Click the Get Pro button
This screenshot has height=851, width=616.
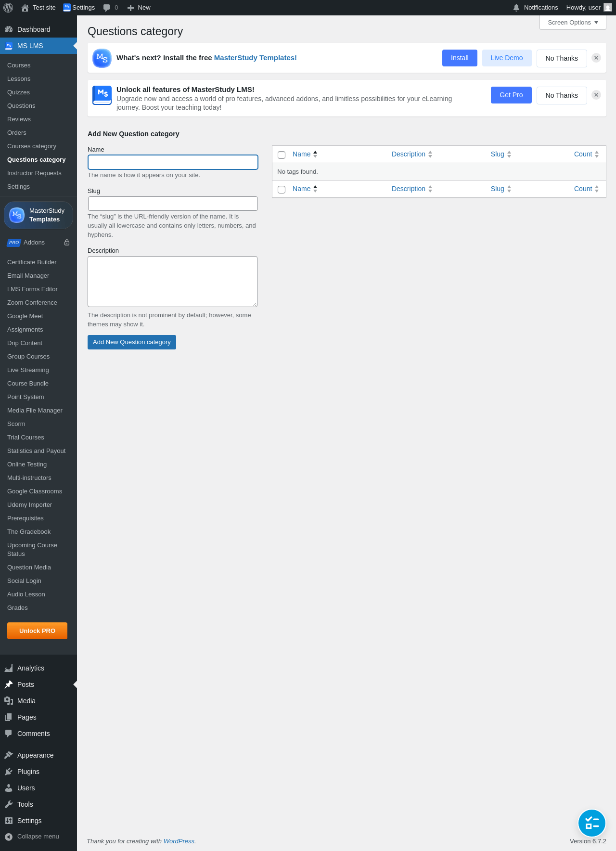[511, 95]
